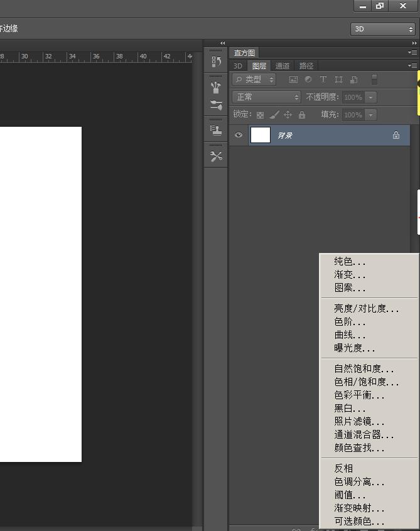Open the History panel icon
Image resolution: width=420 pixels, height=531 pixels.
point(216,62)
